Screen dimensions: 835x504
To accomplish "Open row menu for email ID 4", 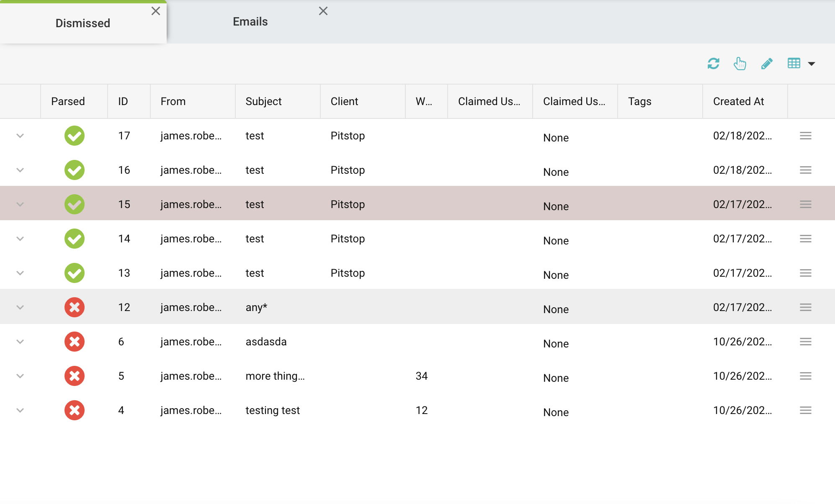I will (x=805, y=410).
